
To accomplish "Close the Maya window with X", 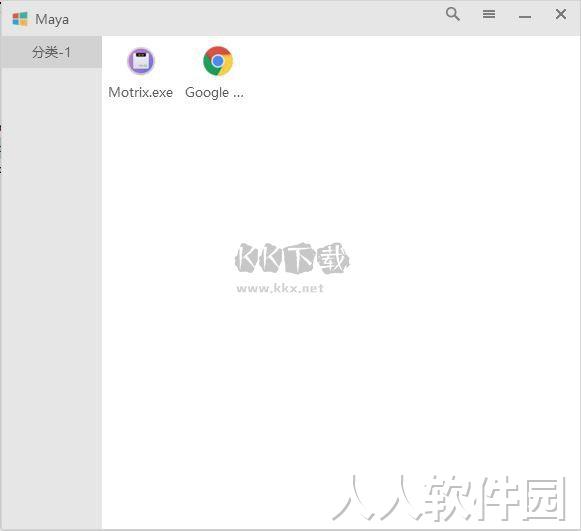I will pyautogui.click(x=561, y=14).
